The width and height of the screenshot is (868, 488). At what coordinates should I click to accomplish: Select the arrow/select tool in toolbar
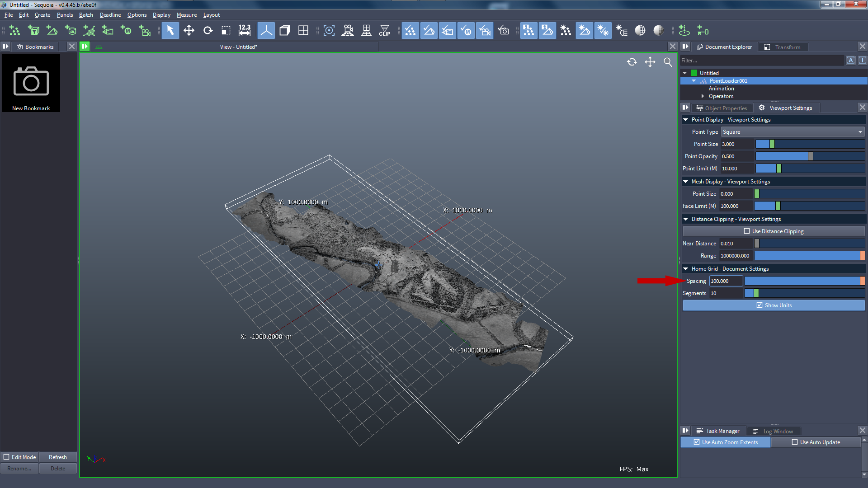(170, 31)
